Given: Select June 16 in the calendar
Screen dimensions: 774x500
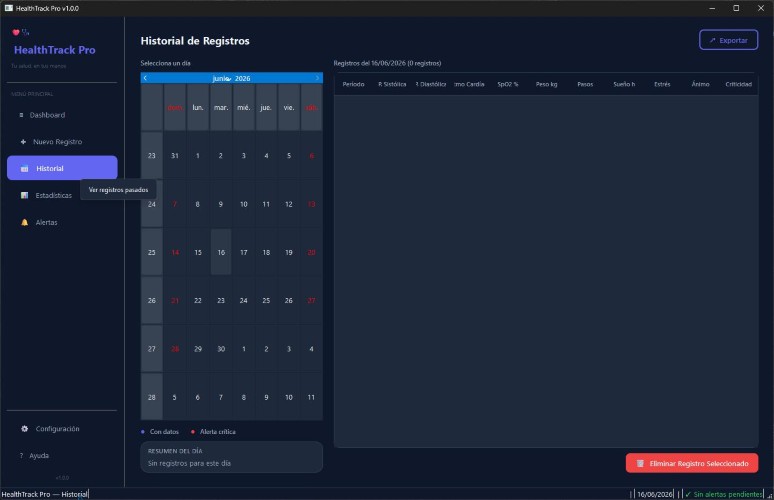Looking at the screenshot, I should pos(221,252).
